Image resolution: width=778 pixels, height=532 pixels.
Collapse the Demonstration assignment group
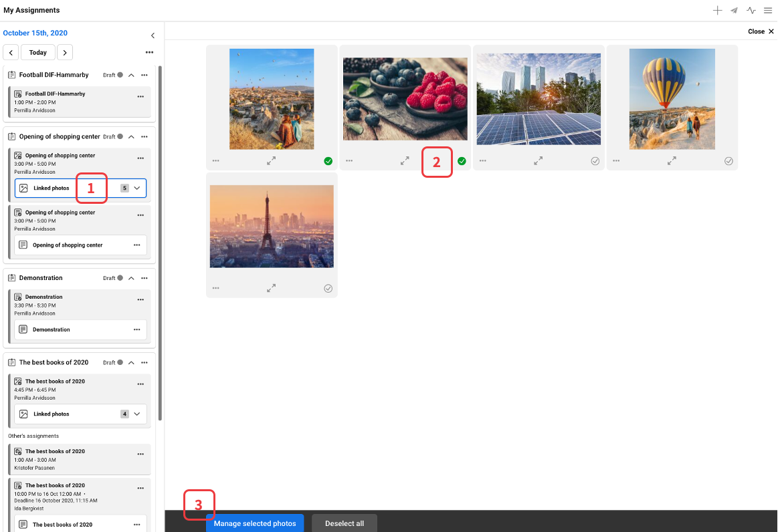pyautogui.click(x=131, y=278)
